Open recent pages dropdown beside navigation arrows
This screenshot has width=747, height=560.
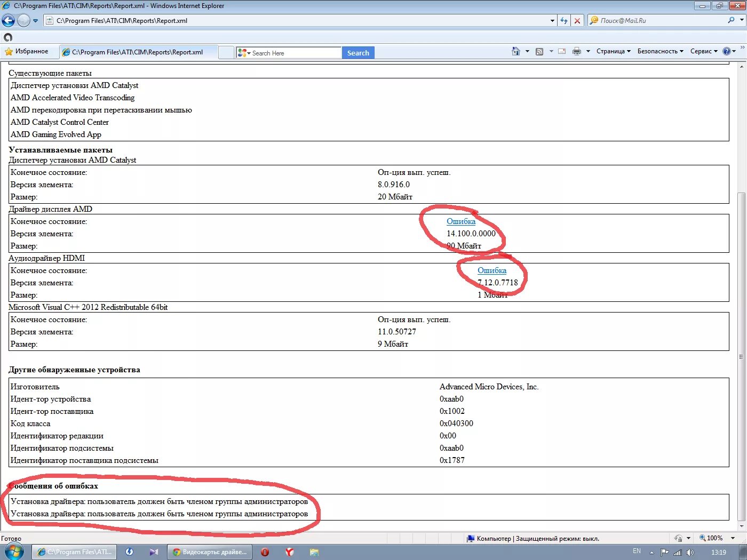click(x=36, y=21)
